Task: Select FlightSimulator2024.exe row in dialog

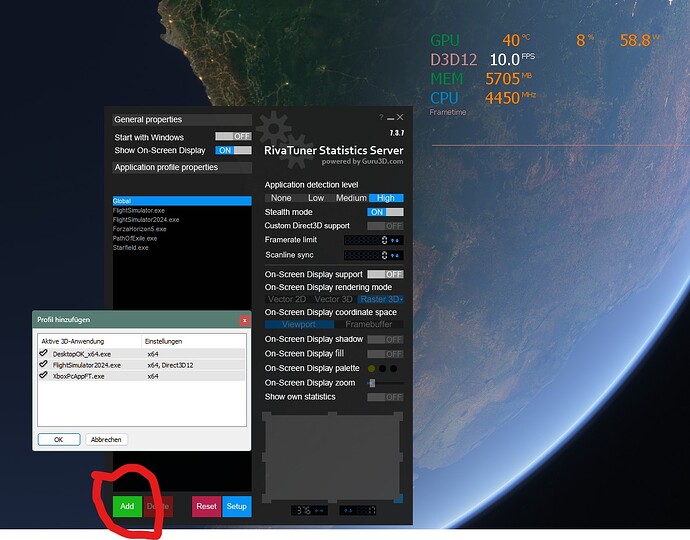Action: click(142, 365)
